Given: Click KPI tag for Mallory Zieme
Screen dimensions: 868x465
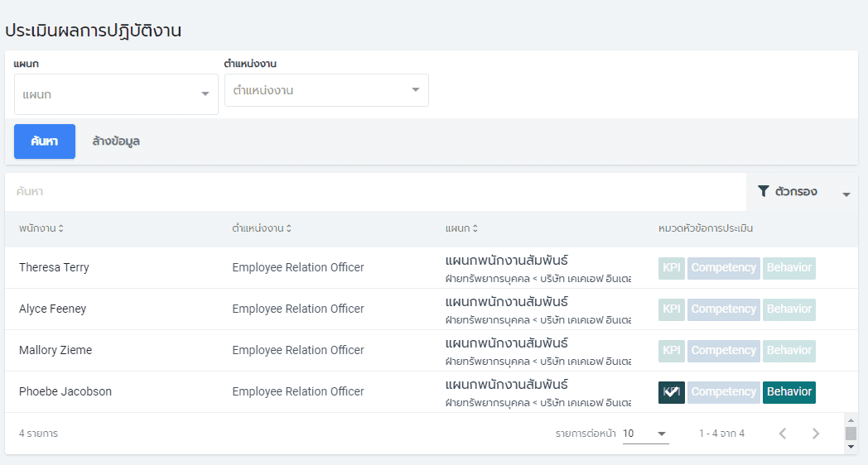Looking at the screenshot, I should click(x=672, y=351).
